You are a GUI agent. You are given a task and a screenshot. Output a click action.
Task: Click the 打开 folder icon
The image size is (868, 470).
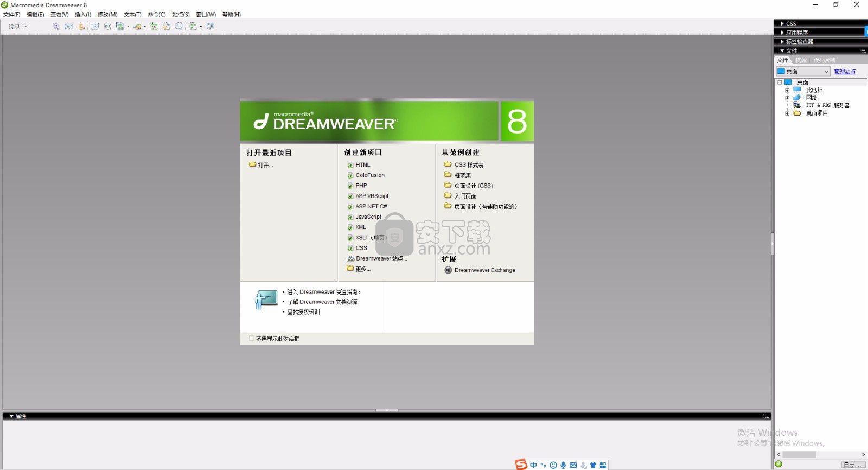(x=252, y=164)
